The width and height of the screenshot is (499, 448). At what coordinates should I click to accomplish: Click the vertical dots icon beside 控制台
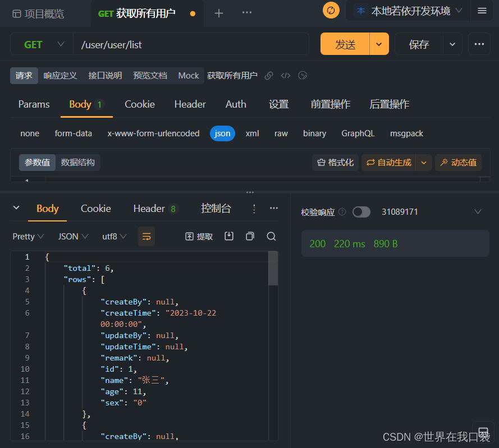254,209
